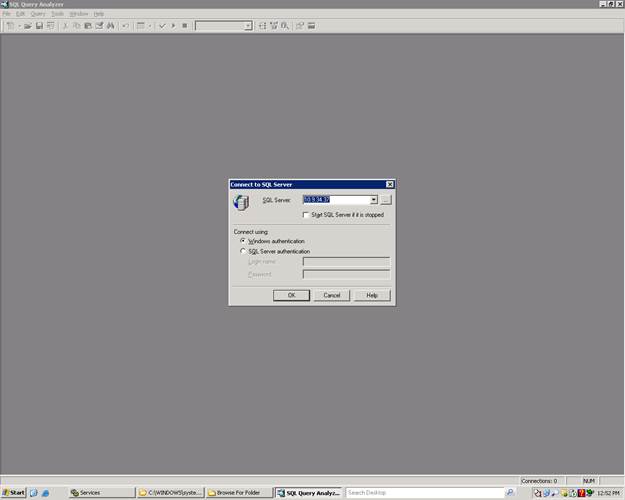This screenshot has height=500, width=625.
Task: Click the Display Estimated Execution Plan icon
Action: click(262, 26)
